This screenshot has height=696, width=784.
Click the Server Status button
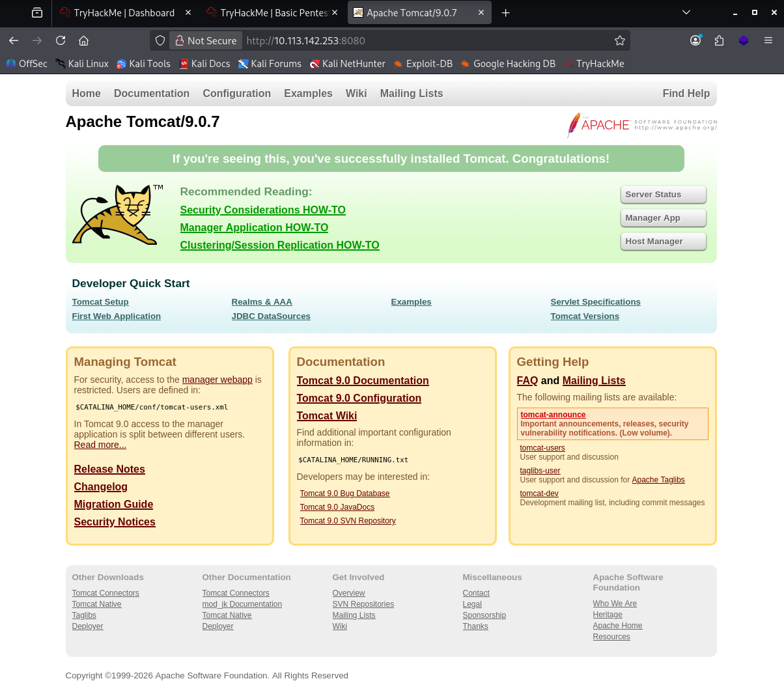click(x=662, y=195)
